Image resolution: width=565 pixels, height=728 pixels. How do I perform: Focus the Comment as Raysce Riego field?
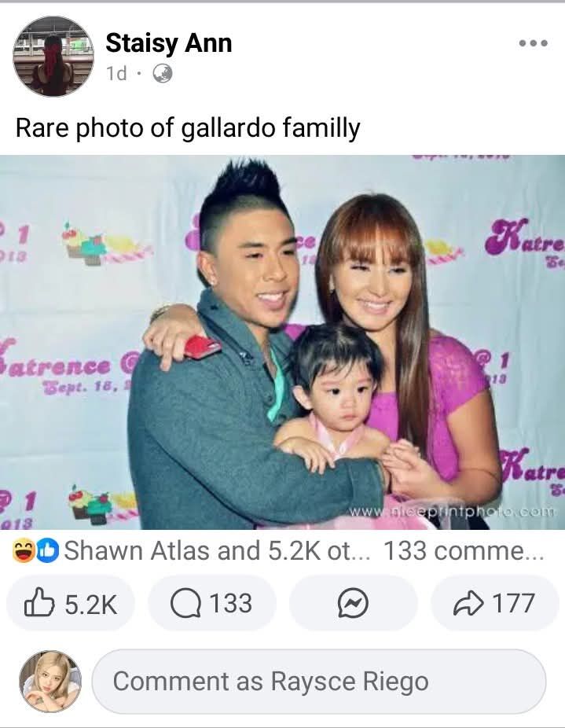tap(319, 681)
